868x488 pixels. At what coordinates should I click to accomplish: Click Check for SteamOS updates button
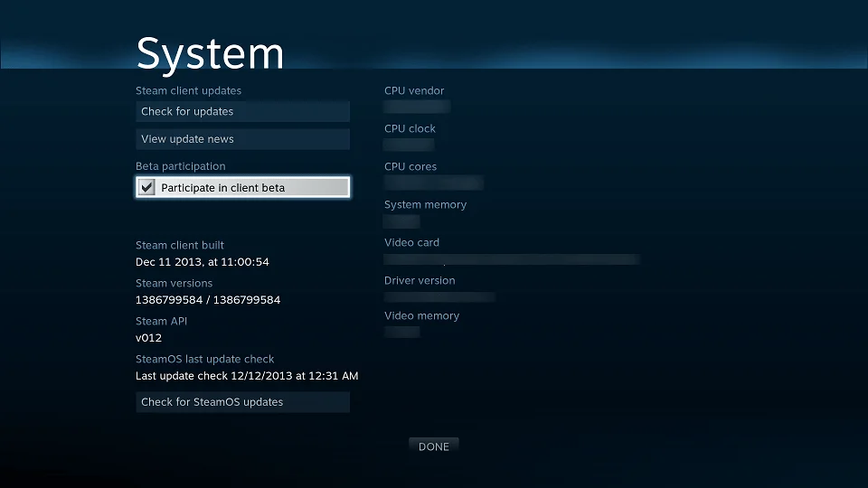(242, 402)
